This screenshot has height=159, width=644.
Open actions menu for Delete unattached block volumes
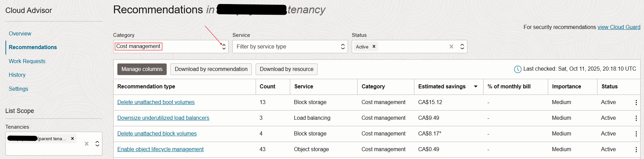636,134
